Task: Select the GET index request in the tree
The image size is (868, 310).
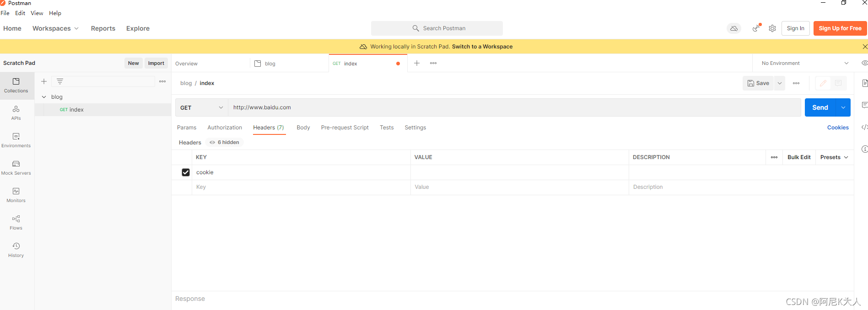Action: pos(103,110)
